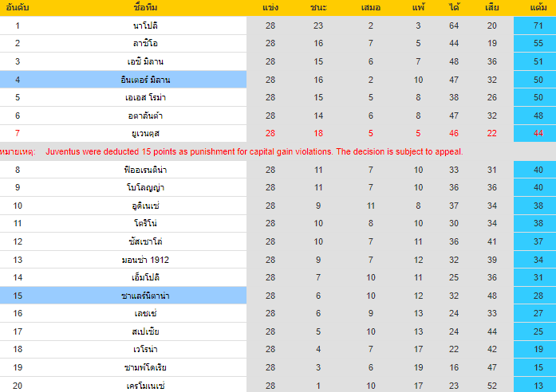
Task: Click the เสมอ draws column header
Action: tap(371, 8)
